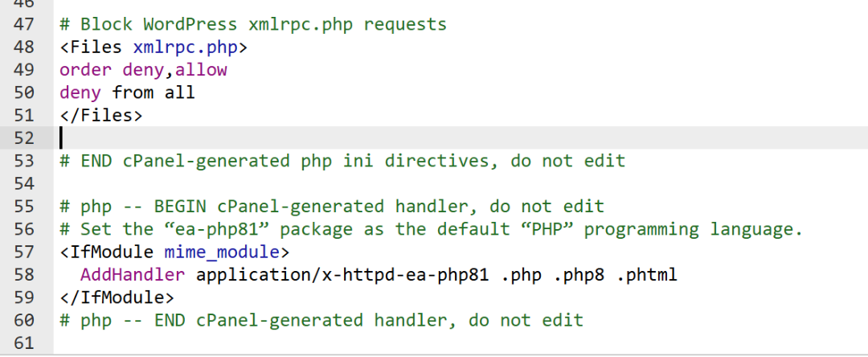
Task: Click line number 58 in the gutter
Action: click(x=23, y=274)
